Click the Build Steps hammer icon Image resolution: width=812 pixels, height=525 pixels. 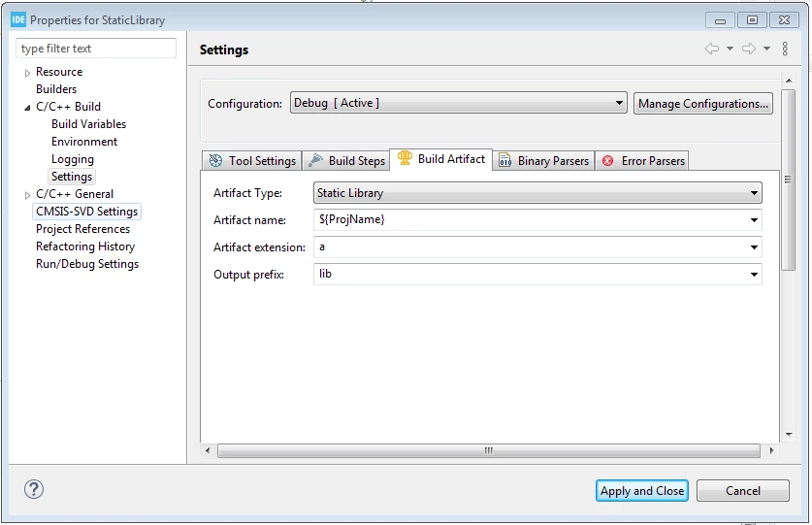pyautogui.click(x=315, y=161)
